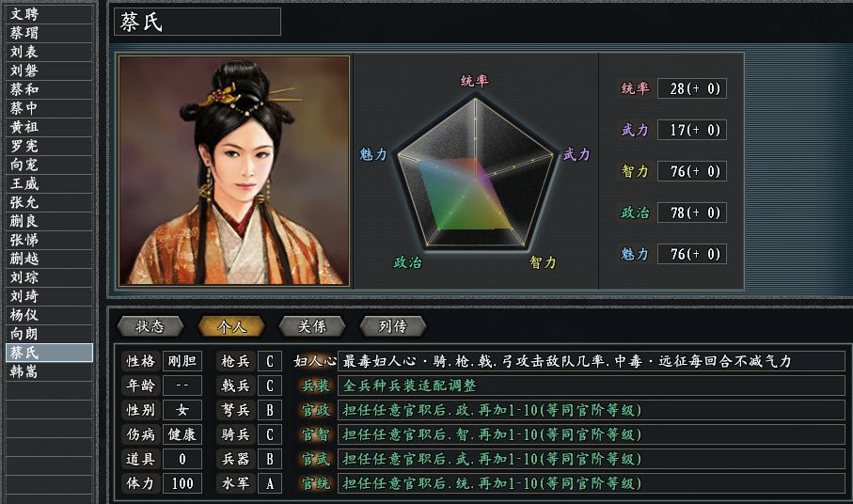Select 杨仪 in the officer list
Viewport: 853px width, 504px height.
coord(49,315)
